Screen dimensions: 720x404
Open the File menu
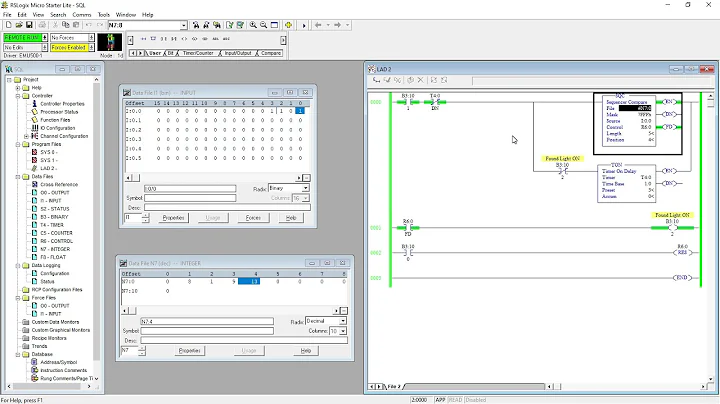click(x=7, y=15)
